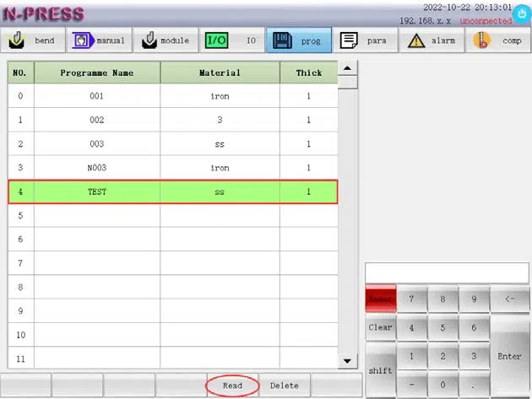Switch to the manual tab label
The width and height of the screenshot is (532, 399).
tap(111, 40)
